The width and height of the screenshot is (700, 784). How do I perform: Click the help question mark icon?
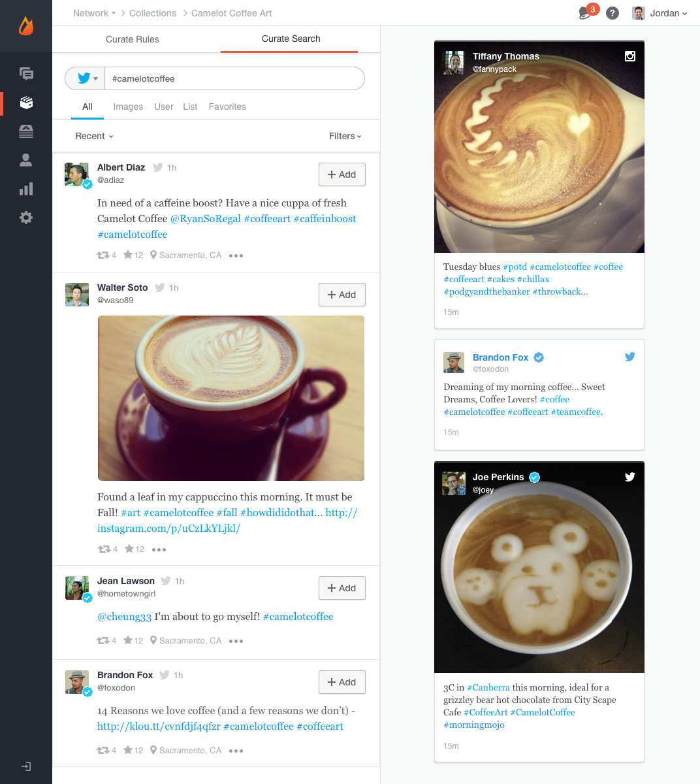click(x=612, y=13)
